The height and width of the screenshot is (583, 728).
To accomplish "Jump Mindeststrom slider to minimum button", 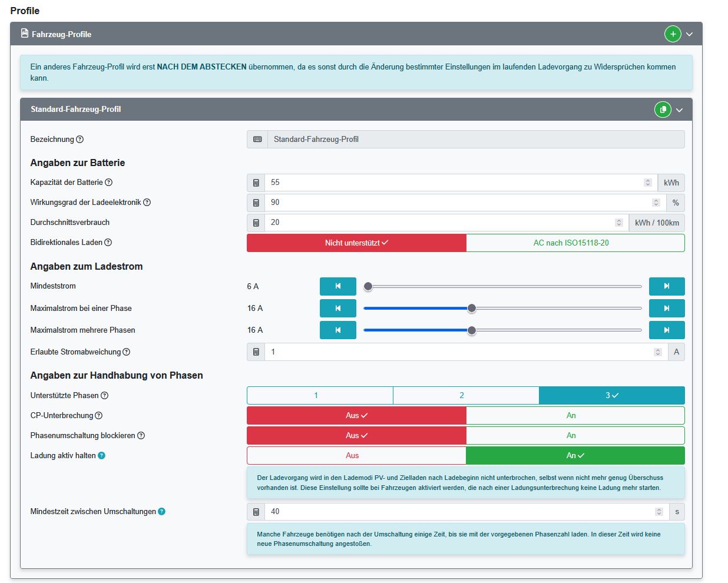I will [337, 286].
